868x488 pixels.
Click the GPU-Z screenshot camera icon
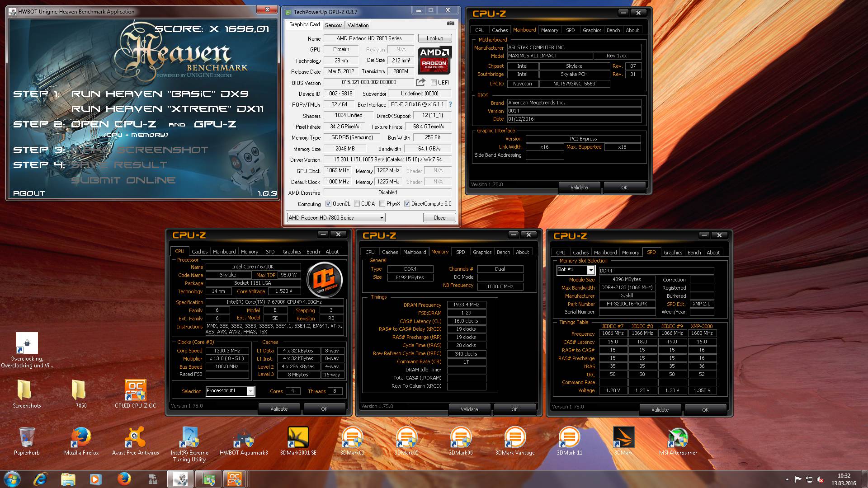coord(450,23)
